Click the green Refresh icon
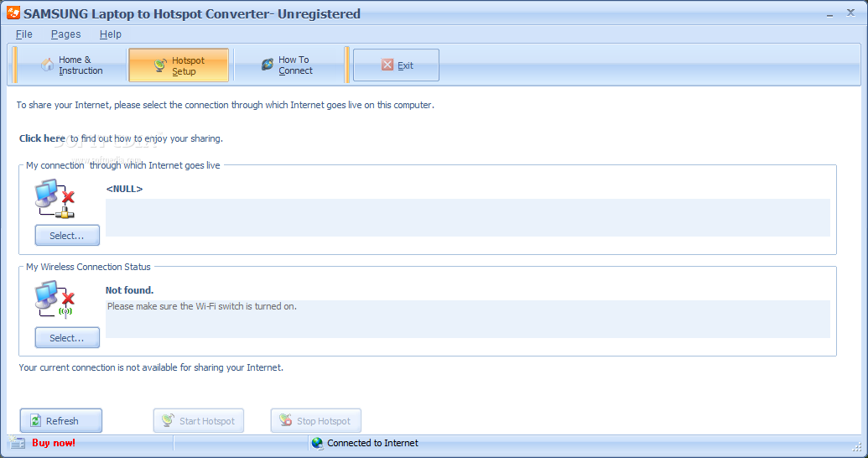 point(35,421)
